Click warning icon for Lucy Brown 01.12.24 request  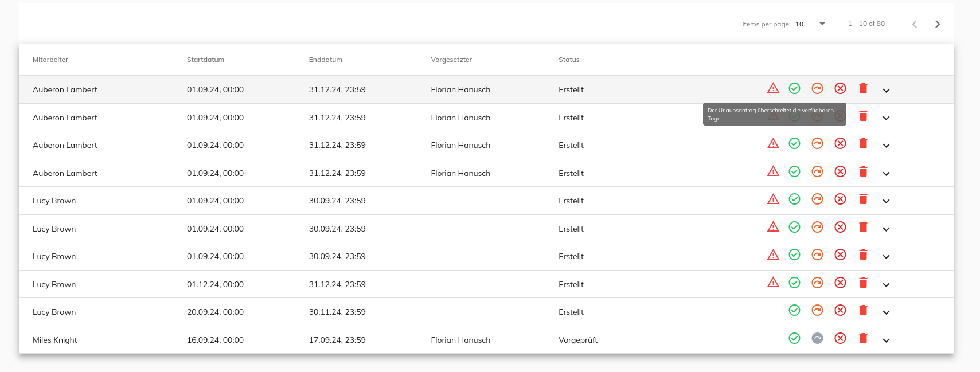click(x=773, y=283)
